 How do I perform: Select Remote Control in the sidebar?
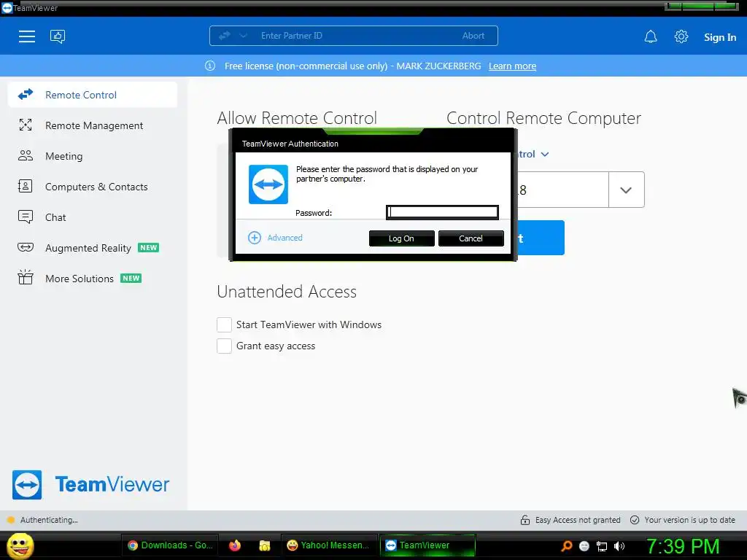tap(93, 95)
